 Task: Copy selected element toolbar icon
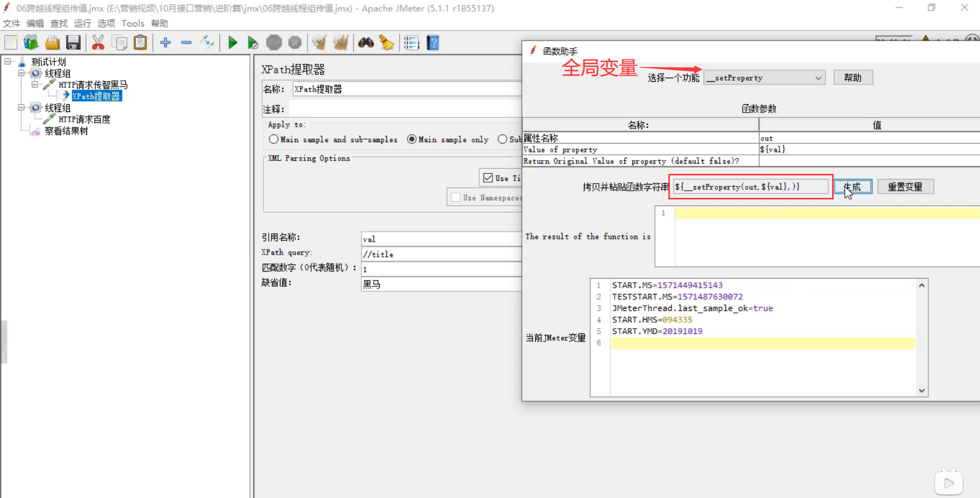[119, 42]
